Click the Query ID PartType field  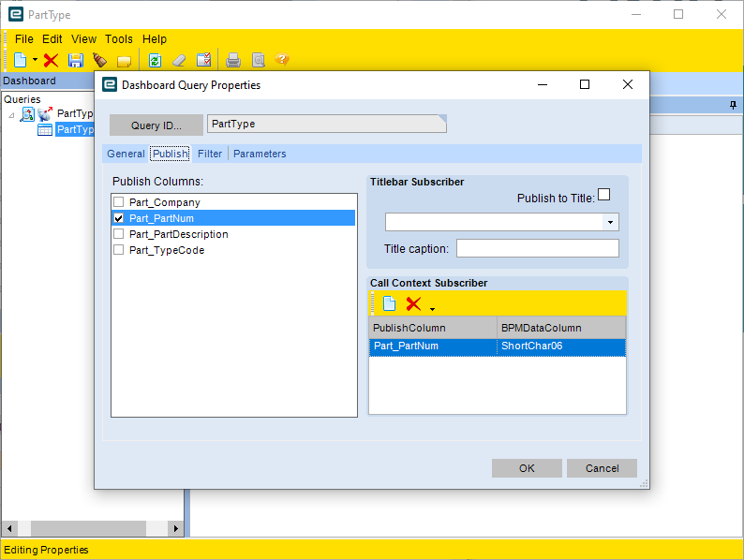[327, 124]
